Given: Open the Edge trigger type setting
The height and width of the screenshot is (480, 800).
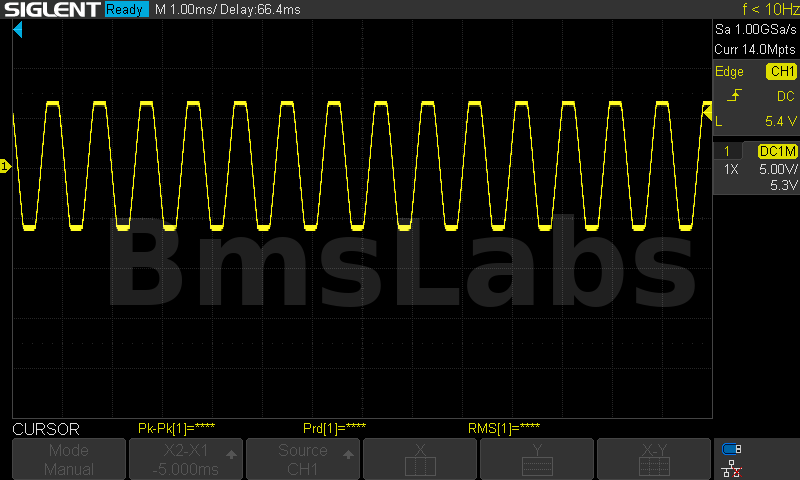Looking at the screenshot, I should pyautogui.click(x=729, y=71).
